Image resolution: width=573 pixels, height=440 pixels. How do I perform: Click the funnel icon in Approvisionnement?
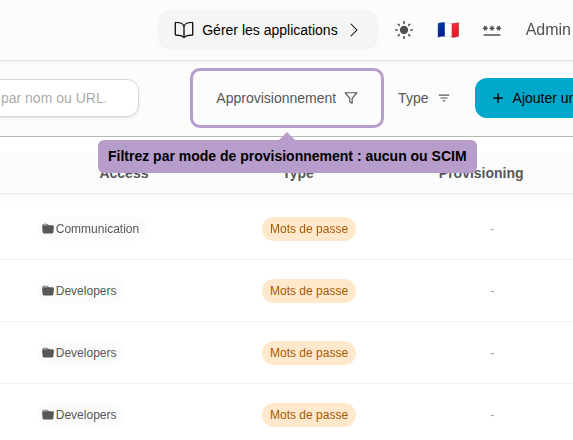pos(351,98)
